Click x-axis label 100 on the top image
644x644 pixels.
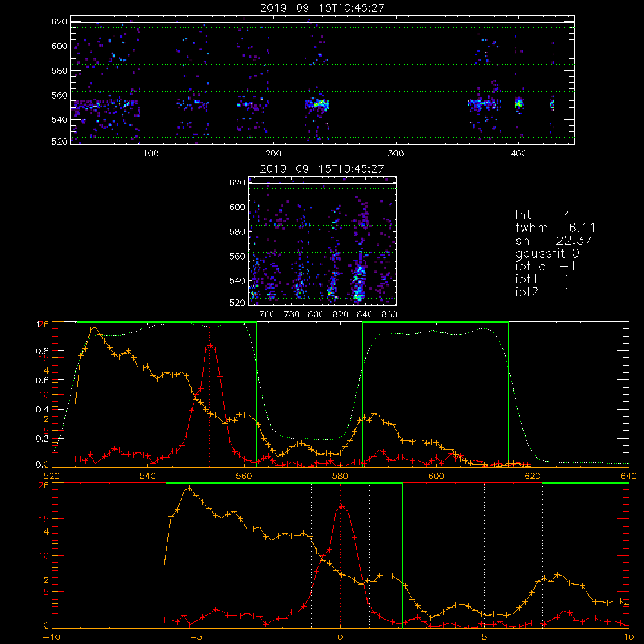click(151, 154)
